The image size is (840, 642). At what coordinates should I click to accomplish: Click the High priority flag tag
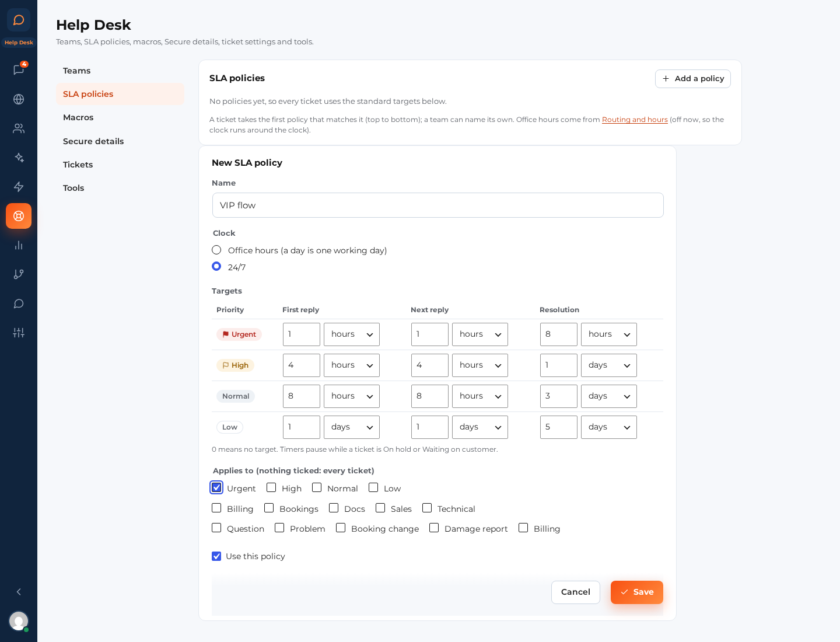click(x=235, y=365)
